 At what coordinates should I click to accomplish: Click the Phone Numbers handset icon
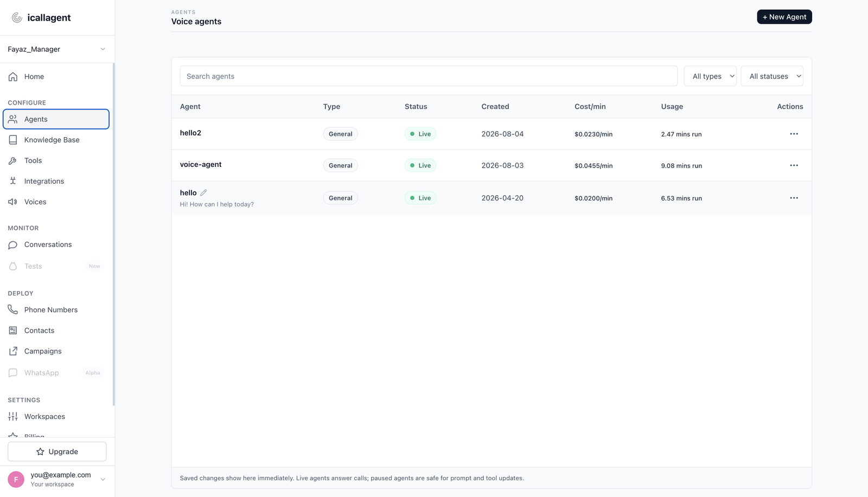[13, 309]
